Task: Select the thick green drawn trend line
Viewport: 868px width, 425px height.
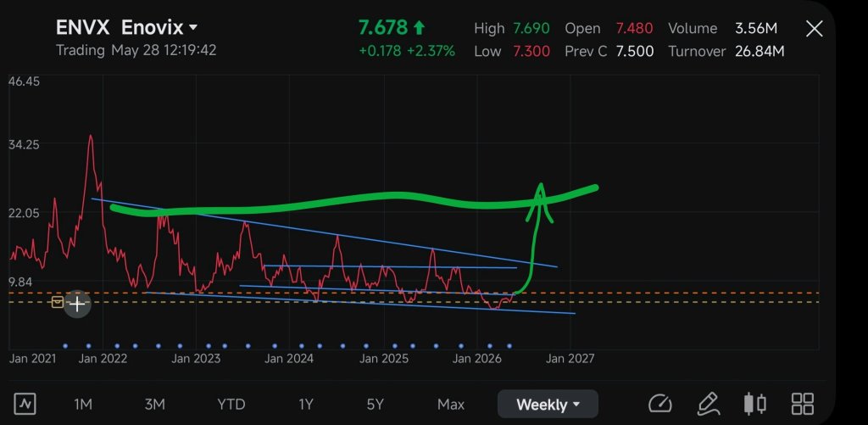Action: pos(354,199)
